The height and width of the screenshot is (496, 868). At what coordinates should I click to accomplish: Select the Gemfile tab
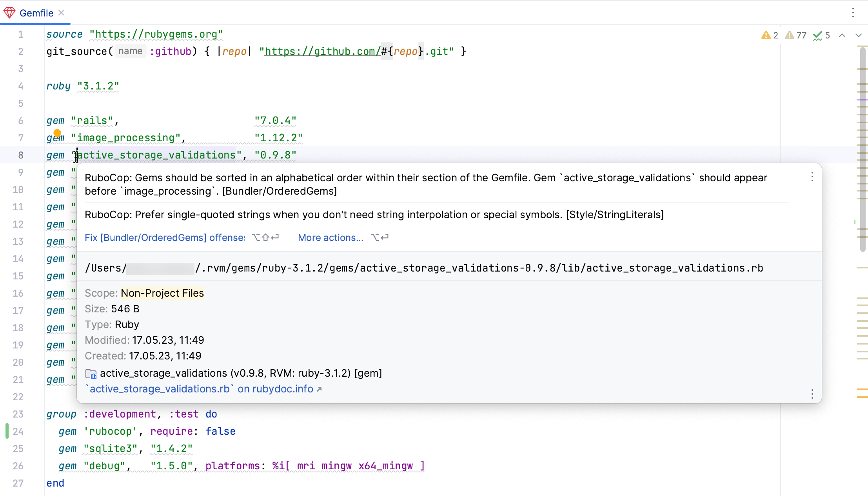(36, 13)
